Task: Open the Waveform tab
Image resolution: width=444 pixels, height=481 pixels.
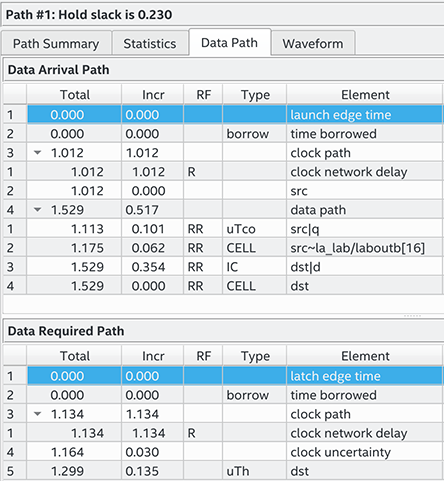Action: (x=313, y=43)
